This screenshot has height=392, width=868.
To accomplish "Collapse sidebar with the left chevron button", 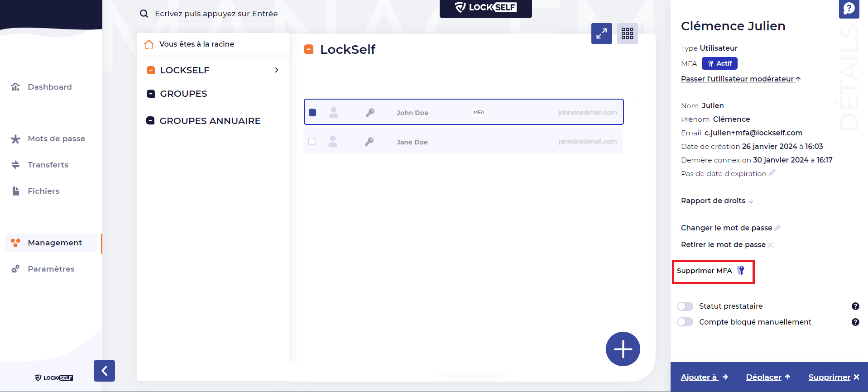I will click(104, 371).
